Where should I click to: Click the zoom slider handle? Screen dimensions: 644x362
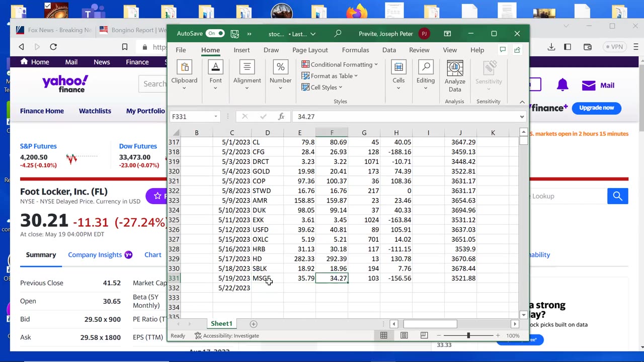[468, 335]
